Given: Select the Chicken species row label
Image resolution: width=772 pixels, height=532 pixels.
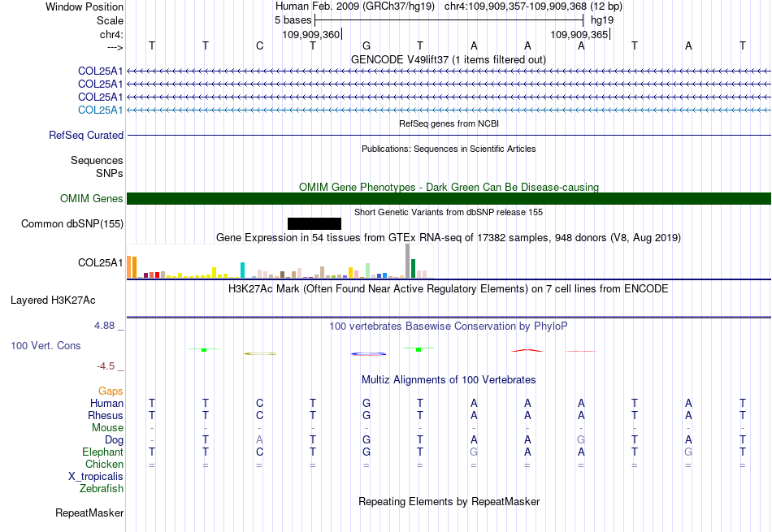Looking at the screenshot, I should pos(104,464).
